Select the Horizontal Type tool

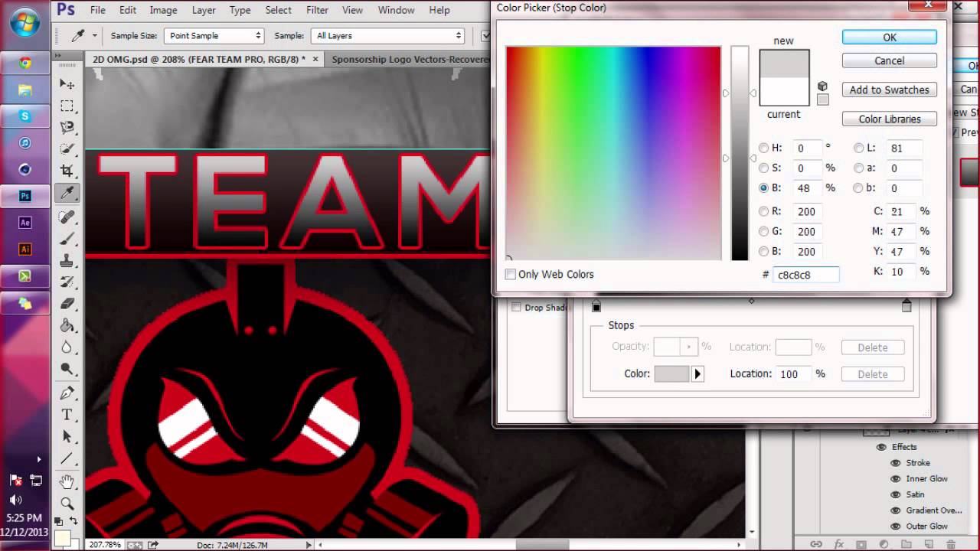(67, 415)
